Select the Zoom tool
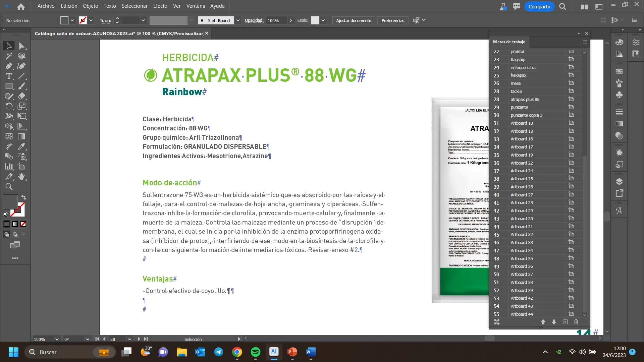Image resolution: width=644 pixels, height=362 pixels. pos(9,187)
